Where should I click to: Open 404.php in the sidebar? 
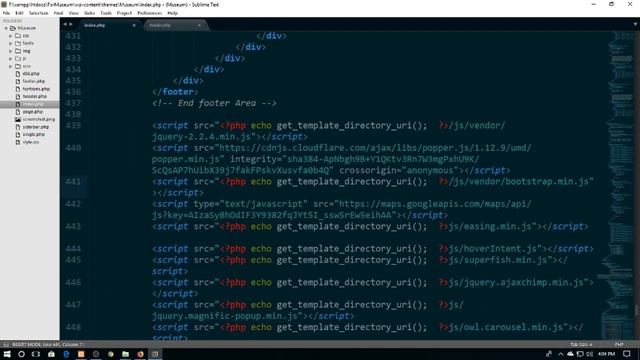(x=31, y=74)
